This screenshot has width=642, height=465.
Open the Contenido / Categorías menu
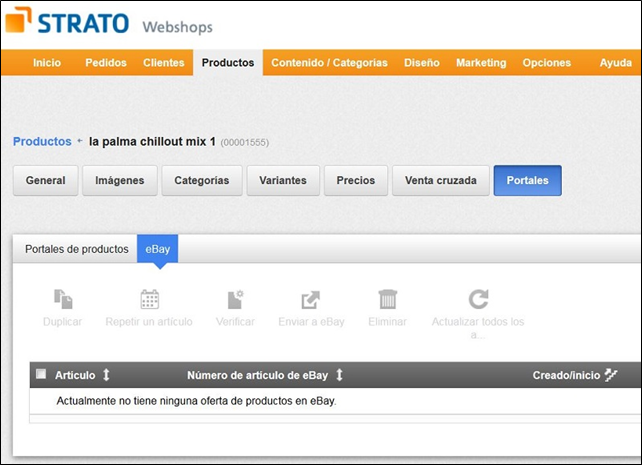click(x=329, y=63)
